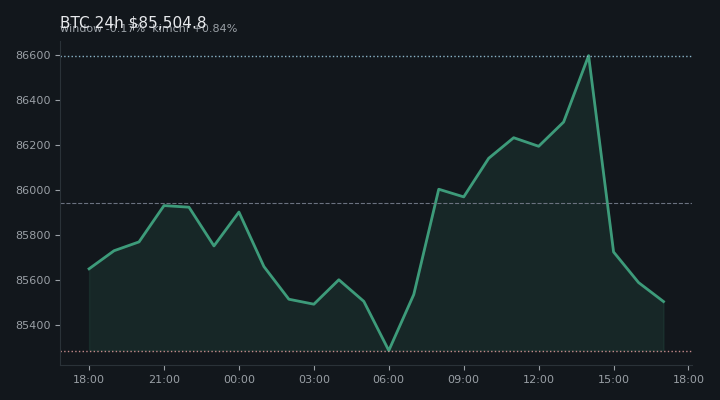The image size is (720, 400).
Task: Click the 15:00 x-axis label
Action: point(613,379)
